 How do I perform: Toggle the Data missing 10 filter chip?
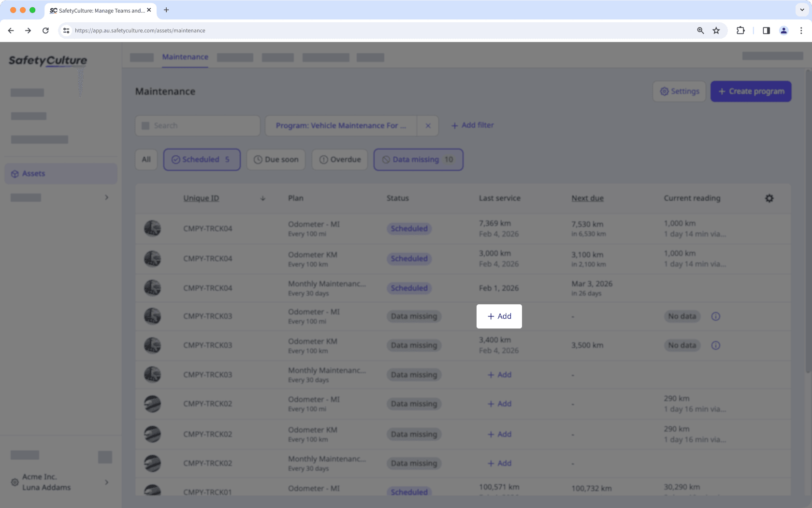point(418,159)
